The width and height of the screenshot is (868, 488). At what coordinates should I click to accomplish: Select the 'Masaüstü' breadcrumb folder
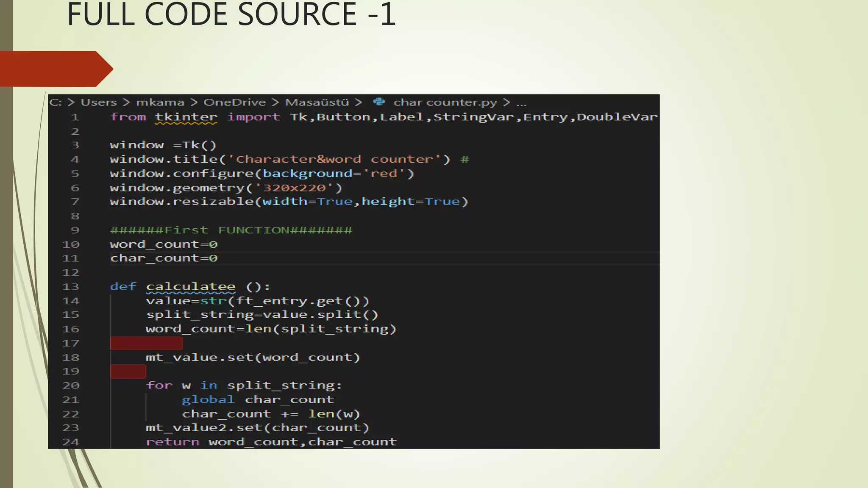[x=317, y=103]
